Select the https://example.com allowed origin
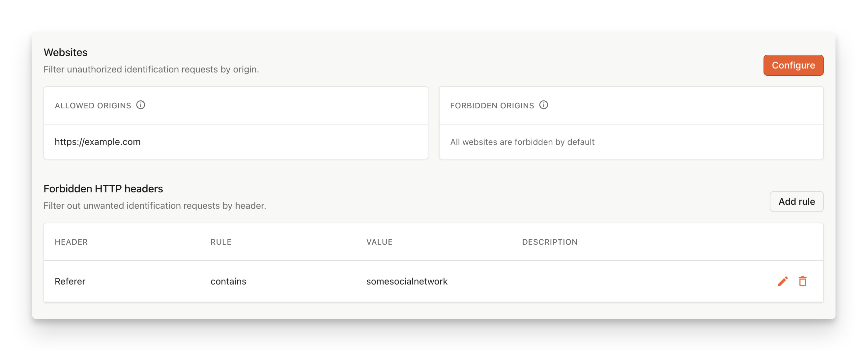 tap(98, 142)
